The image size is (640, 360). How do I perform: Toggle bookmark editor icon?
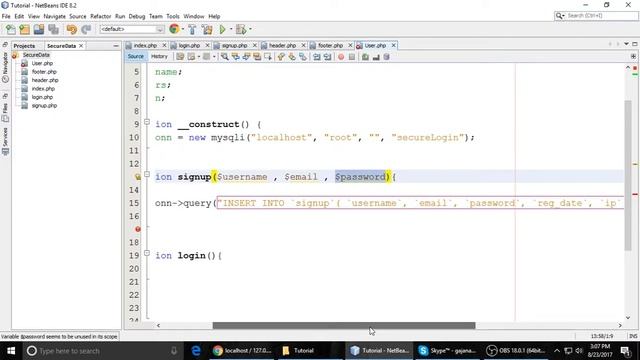click(303, 57)
